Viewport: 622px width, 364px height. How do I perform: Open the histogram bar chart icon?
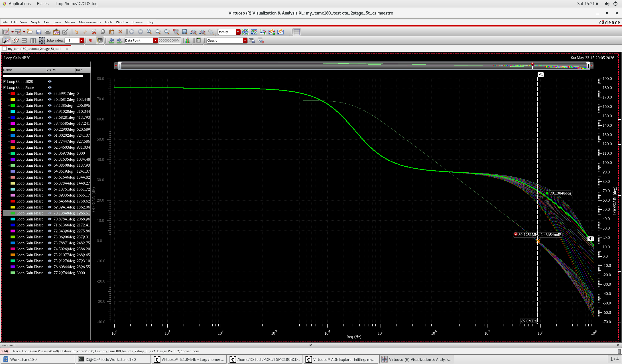click(x=188, y=40)
